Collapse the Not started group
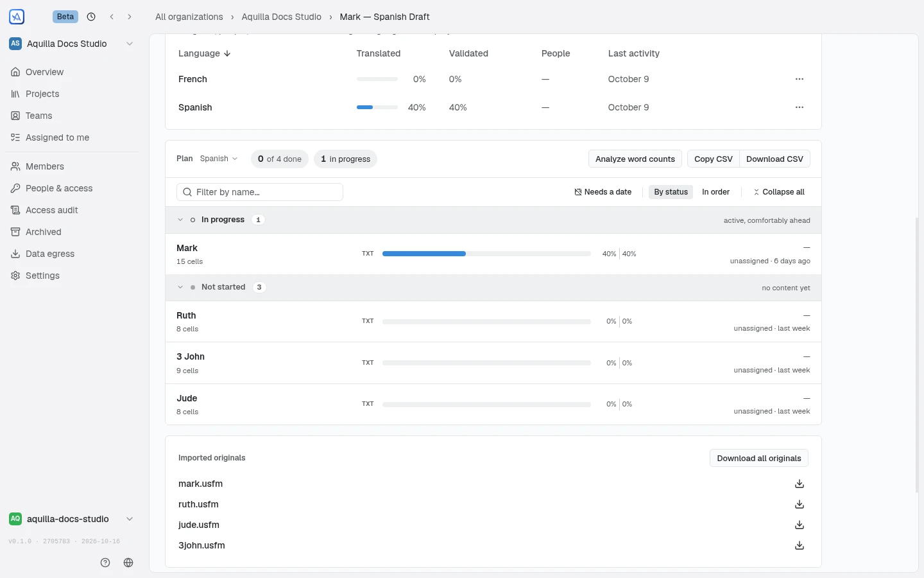The width and height of the screenshot is (924, 578). click(180, 287)
